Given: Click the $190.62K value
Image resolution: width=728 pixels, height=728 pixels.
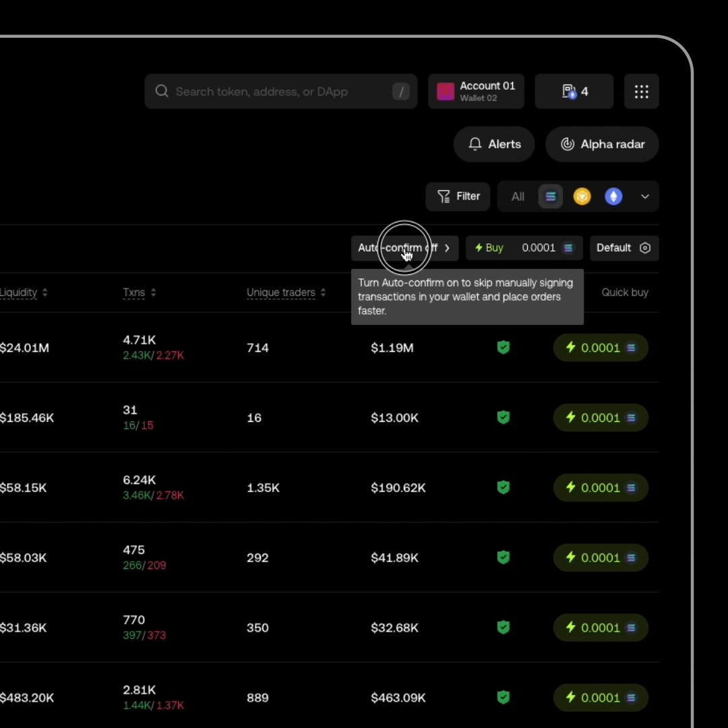Looking at the screenshot, I should pyautogui.click(x=398, y=487).
